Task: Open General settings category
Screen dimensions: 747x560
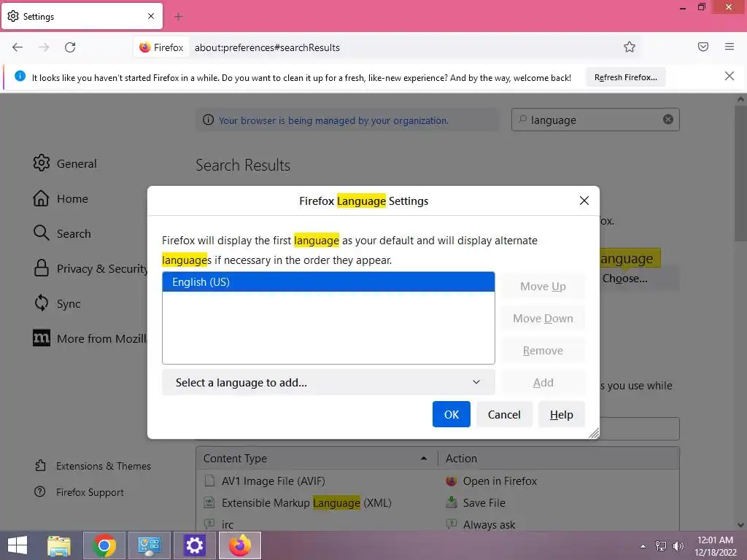Action: 65,163
